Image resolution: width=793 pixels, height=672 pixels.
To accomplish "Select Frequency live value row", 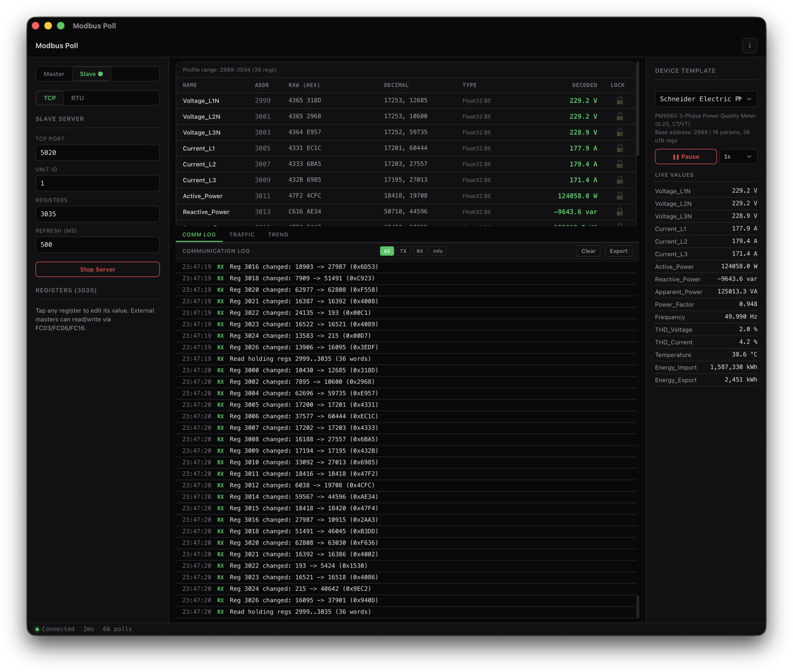I will tap(705, 317).
